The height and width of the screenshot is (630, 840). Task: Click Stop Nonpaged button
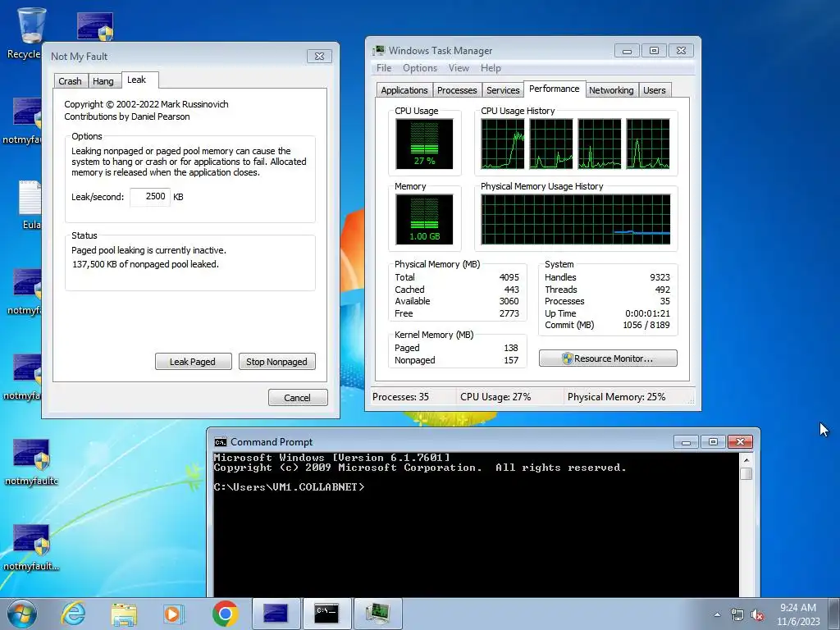[276, 362]
